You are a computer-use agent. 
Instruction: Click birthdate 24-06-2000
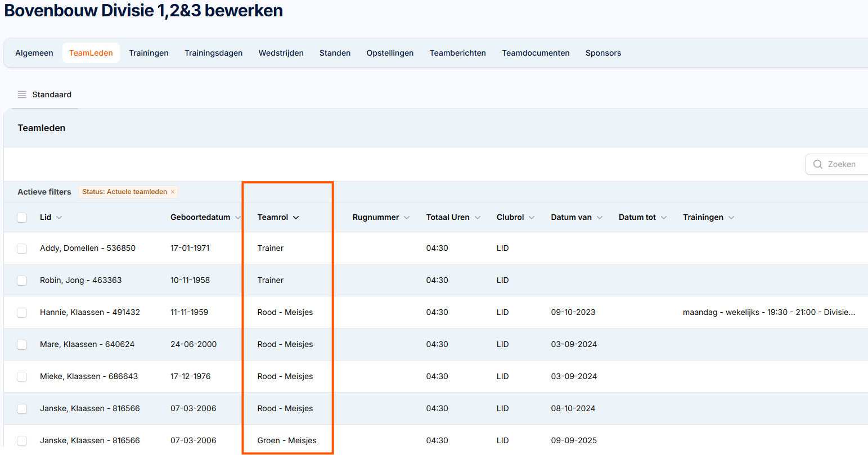[194, 344]
